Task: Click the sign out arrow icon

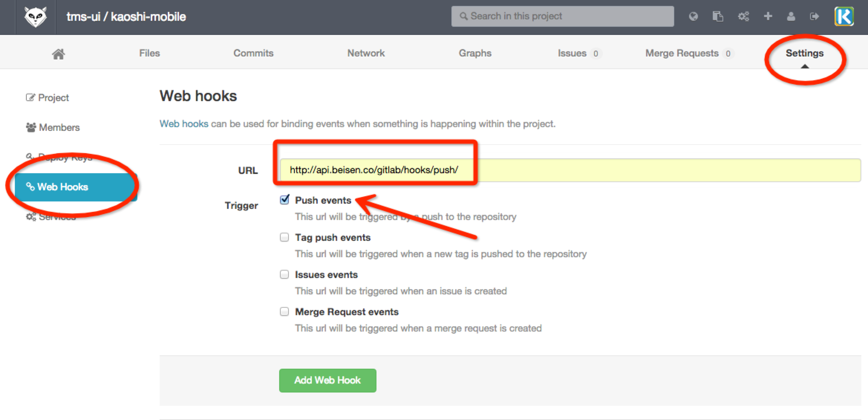Action: point(814,16)
